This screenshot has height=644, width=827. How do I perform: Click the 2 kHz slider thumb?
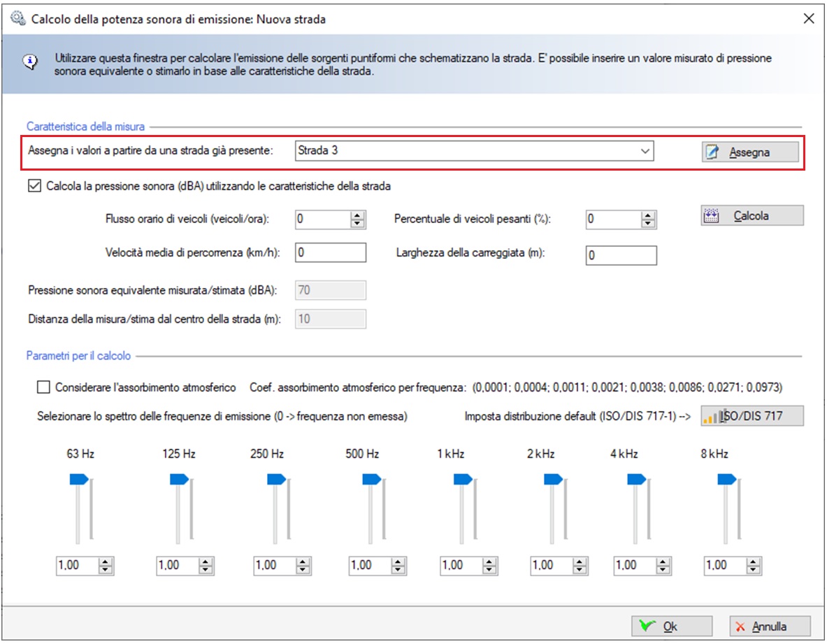pyautogui.click(x=553, y=479)
